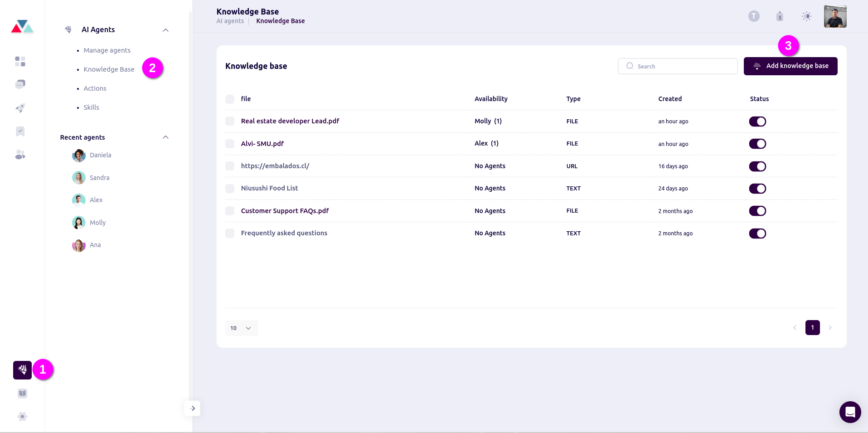Toggle status for Frequently asked questions
868x433 pixels.
(757, 233)
